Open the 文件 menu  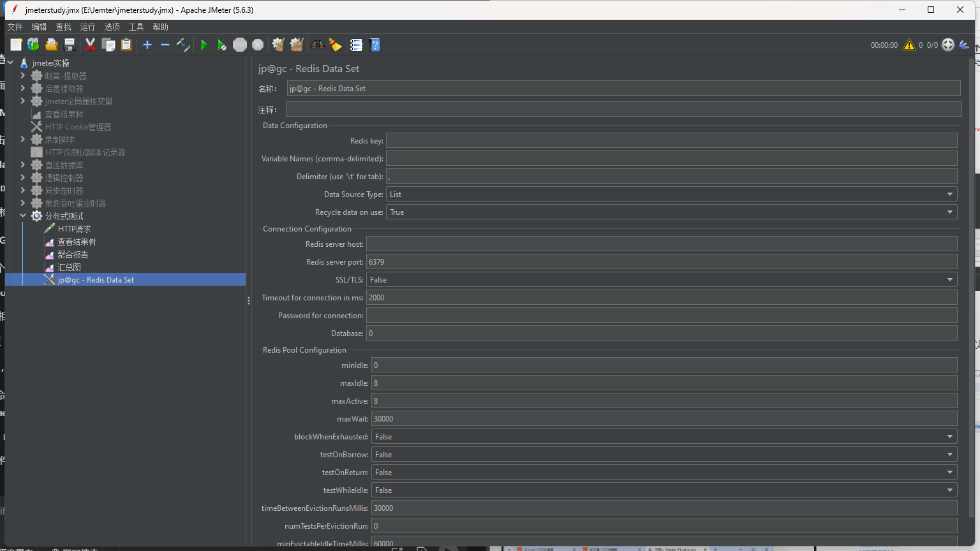(15, 27)
